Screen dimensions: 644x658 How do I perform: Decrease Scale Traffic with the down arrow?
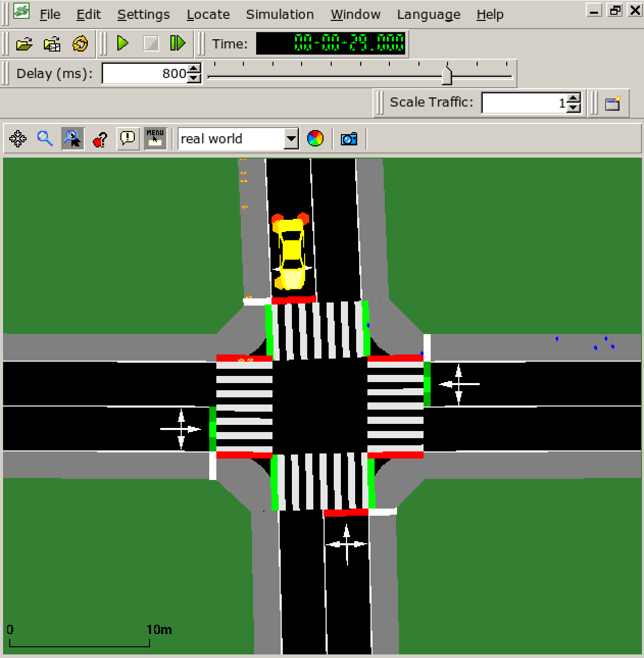click(574, 108)
